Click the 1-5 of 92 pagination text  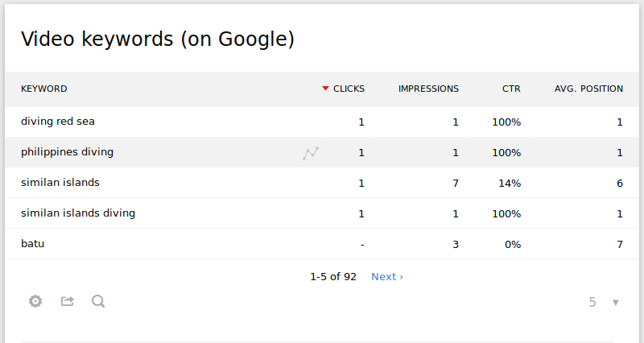tap(333, 276)
